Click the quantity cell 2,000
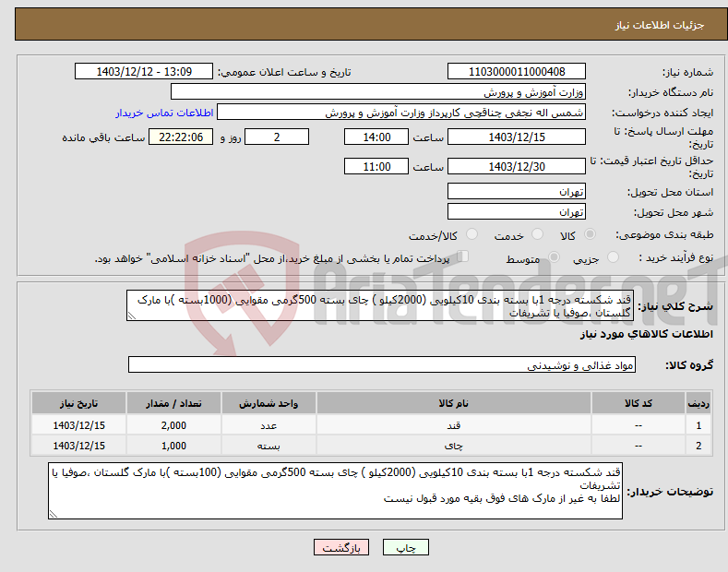The image size is (728, 572). point(173,425)
